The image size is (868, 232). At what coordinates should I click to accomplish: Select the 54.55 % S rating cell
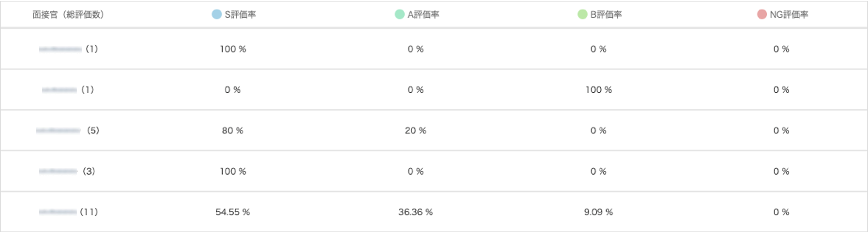tap(233, 212)
